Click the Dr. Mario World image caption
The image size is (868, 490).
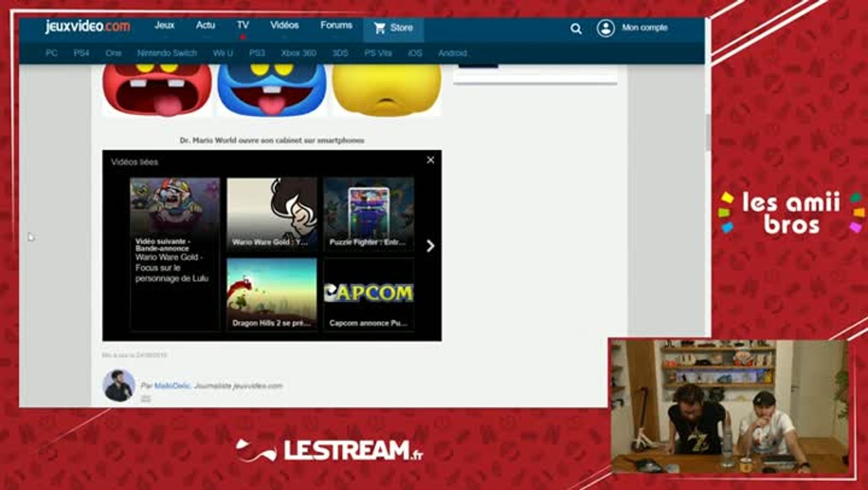272,140
